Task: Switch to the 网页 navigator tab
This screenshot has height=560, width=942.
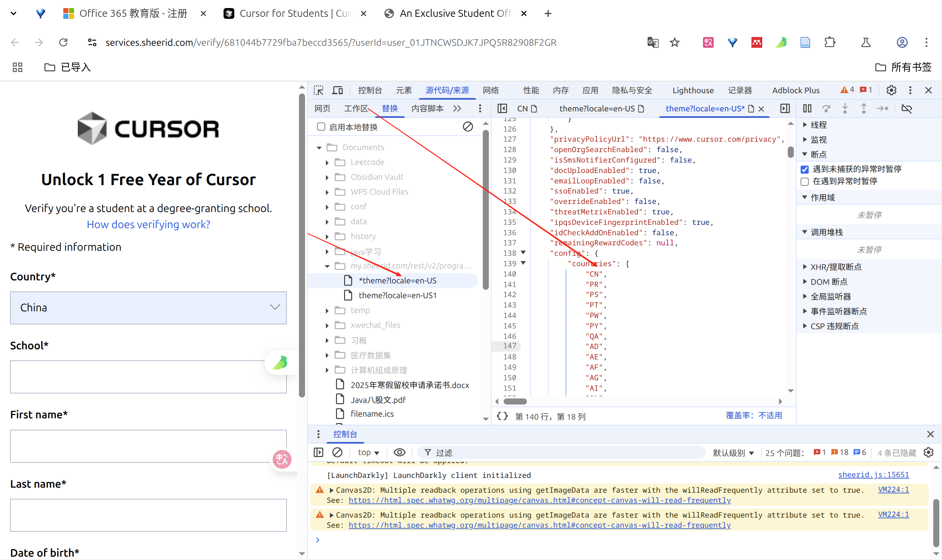Action: [x=322, y=109]
